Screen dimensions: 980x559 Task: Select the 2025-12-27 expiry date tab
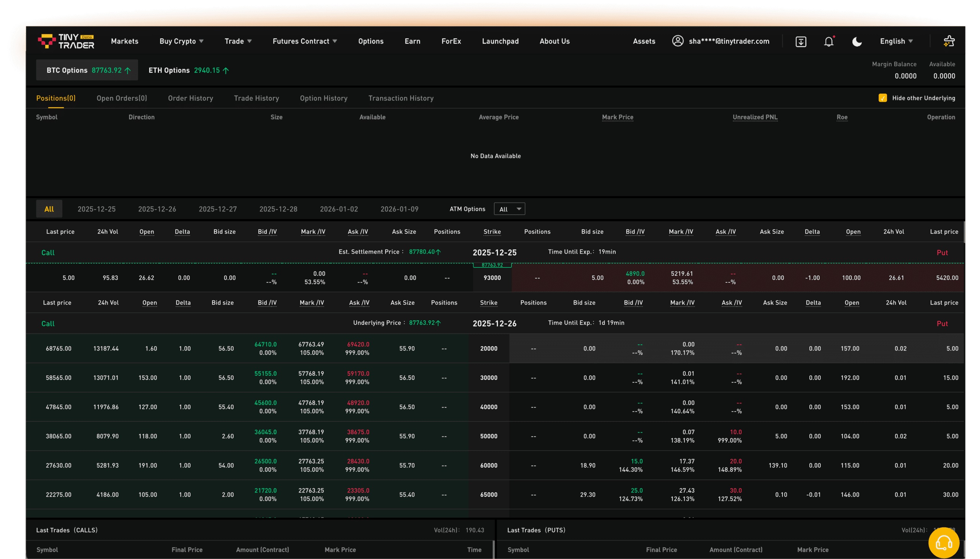click(218, 209)
